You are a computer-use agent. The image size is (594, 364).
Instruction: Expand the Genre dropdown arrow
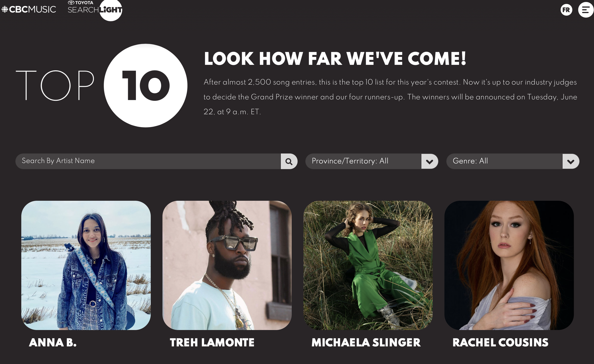(571, 161)
